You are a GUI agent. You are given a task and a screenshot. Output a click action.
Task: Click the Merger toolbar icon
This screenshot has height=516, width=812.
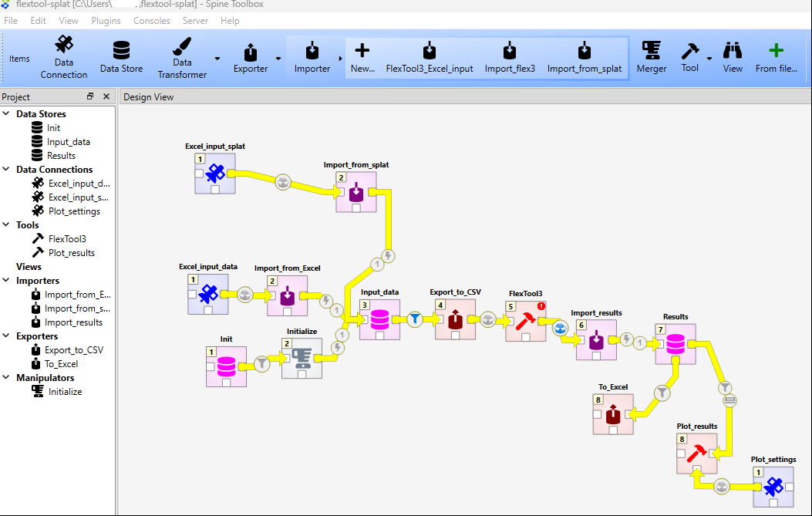652,56
